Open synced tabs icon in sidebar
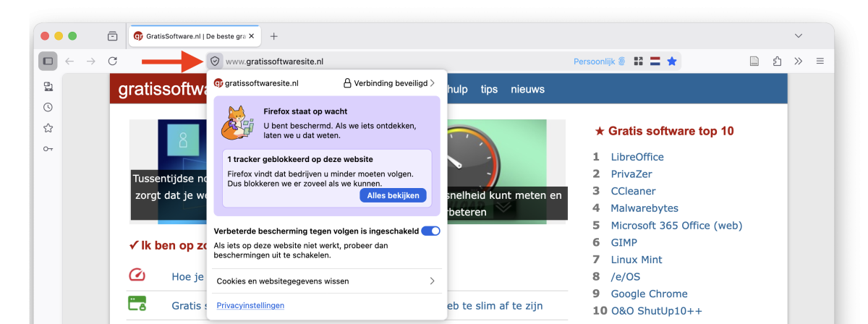This screenshot has height=324, width=868. point(48,87)
